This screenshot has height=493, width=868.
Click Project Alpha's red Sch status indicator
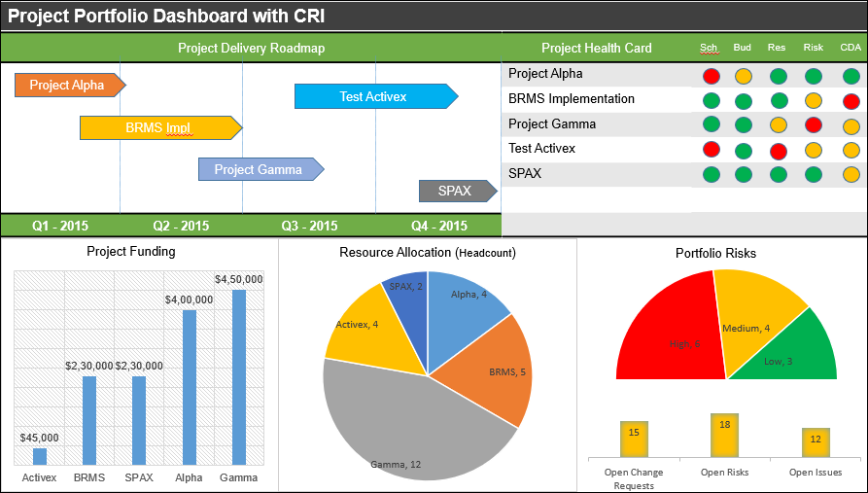point(711,76)
